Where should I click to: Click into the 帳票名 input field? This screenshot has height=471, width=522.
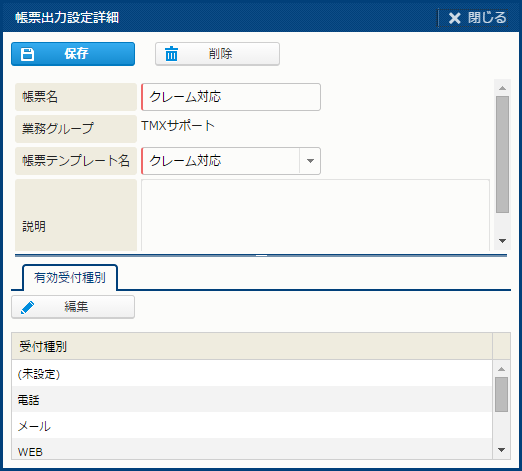(x=231, y=97)
